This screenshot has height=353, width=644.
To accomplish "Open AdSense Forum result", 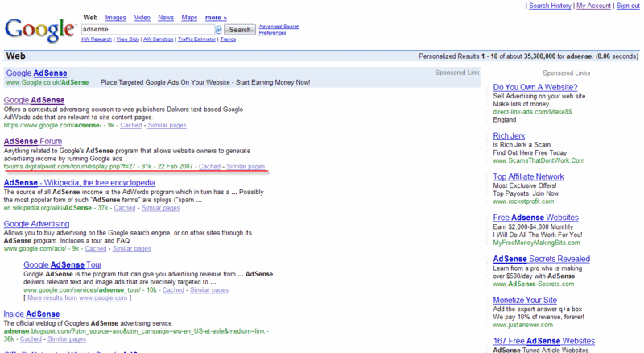I will pyautogui.click(x=33, y=141).
